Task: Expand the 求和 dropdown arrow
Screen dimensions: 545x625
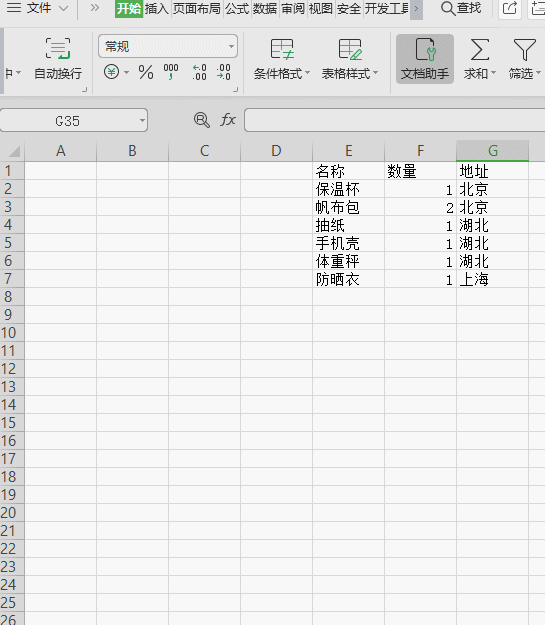Action: (x=493, y=73)
